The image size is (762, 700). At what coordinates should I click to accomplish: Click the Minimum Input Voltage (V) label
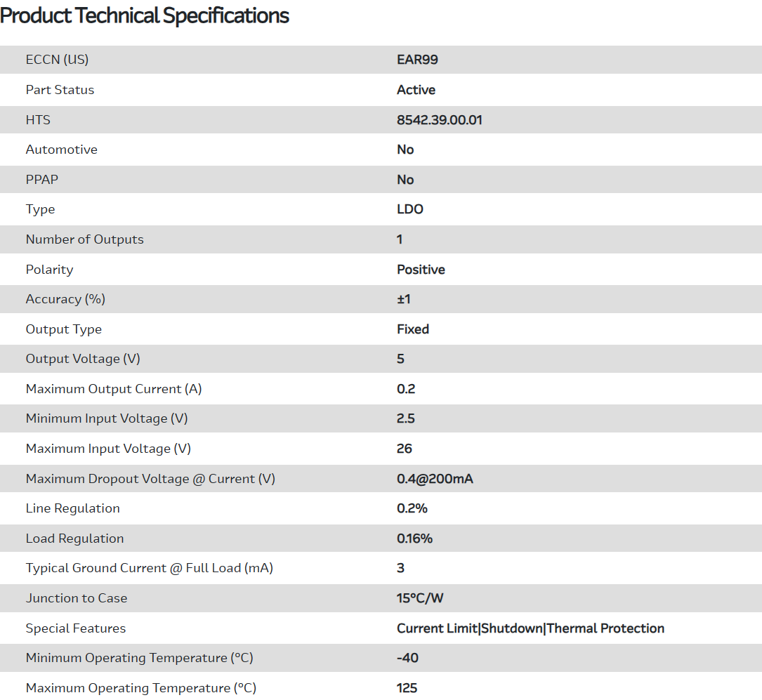tap(107, 418)
